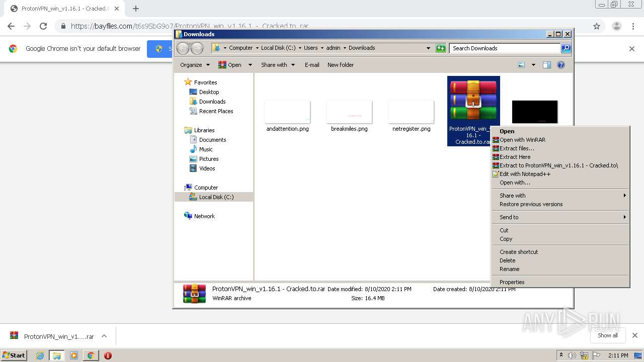Open the Explorer help icon
This screenshot has width=644, height=362.
pyautogui.click(x=561, y=65)
